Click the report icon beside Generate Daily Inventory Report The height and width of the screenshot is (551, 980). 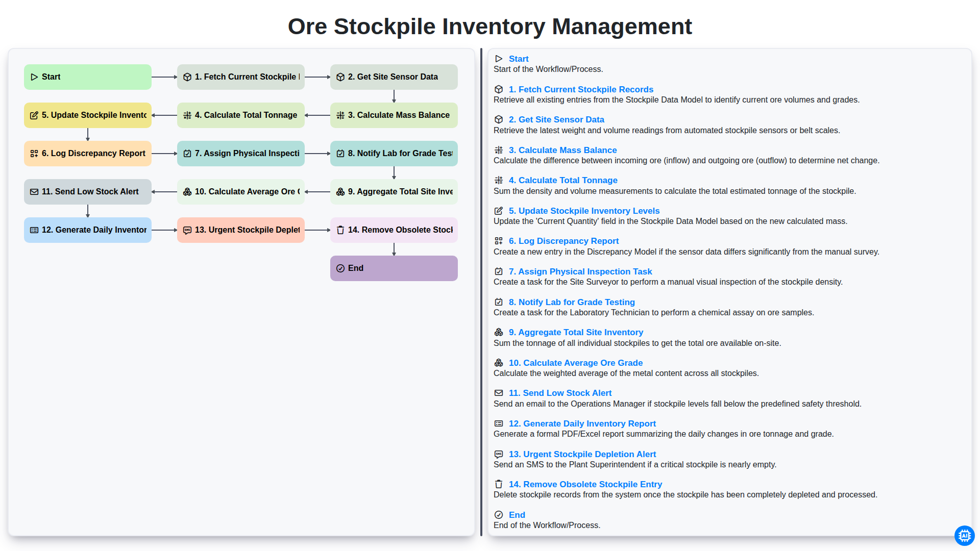[499, 423]
